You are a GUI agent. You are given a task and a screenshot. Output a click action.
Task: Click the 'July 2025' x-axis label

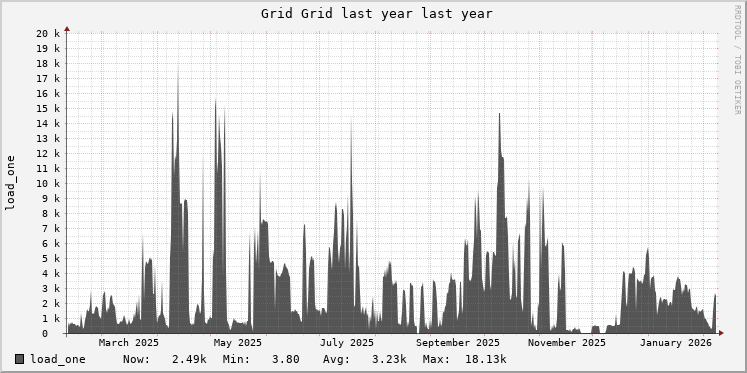pos(347,343)
